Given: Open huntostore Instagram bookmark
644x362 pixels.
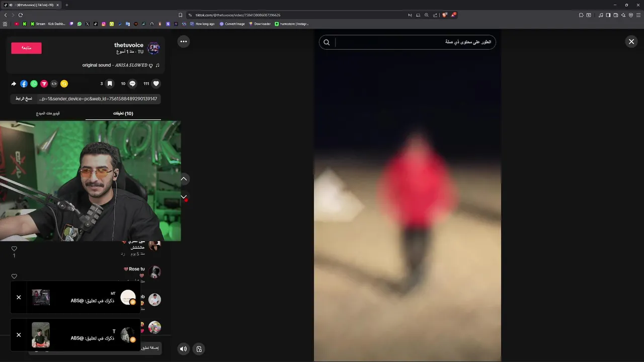Looking at the screenshot, I should [x=292, y=24].
